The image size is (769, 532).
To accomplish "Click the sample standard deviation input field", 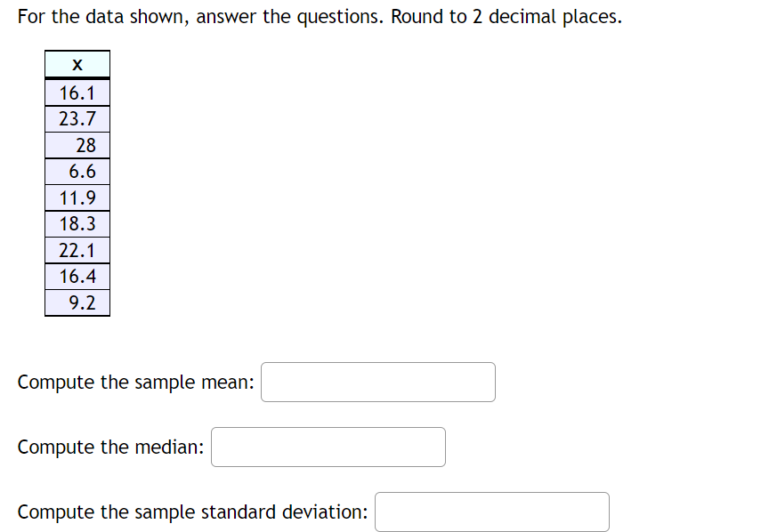I will click(x=491, y=512).
